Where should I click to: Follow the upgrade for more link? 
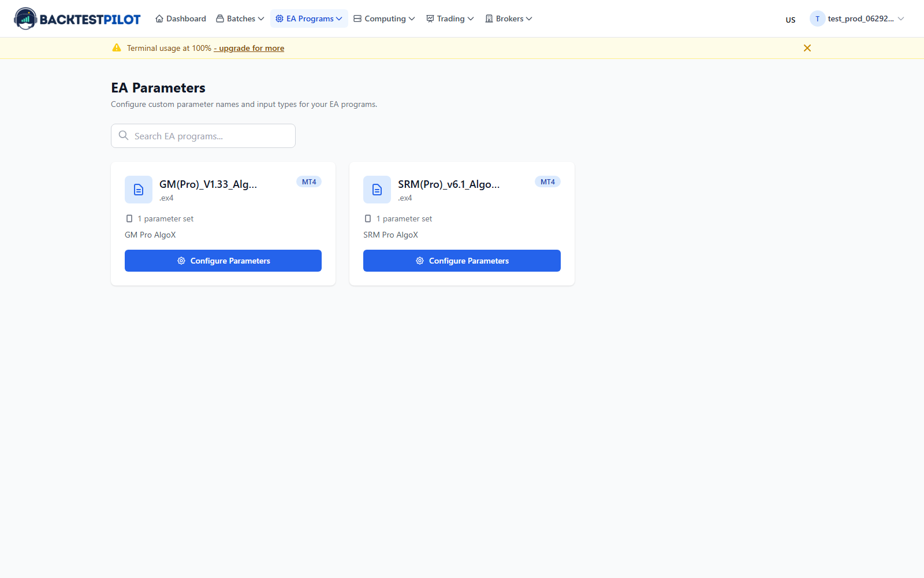249,48
